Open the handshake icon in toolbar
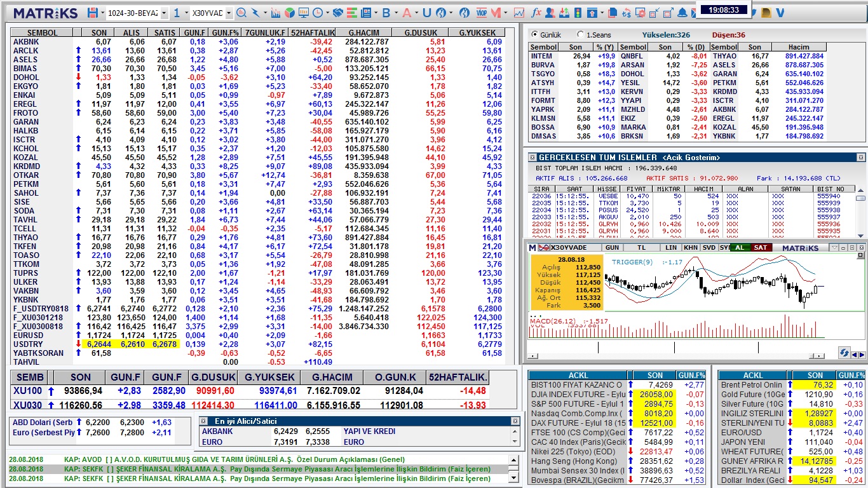Viewport: 868px width, 488px height. [337, 13]
